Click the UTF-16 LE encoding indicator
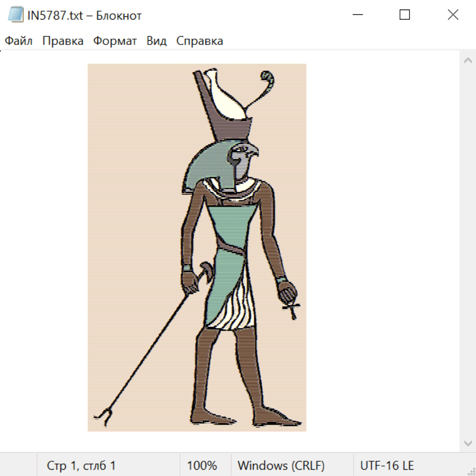The height and width of the screenshot is (476, 476). click(387, 466)
